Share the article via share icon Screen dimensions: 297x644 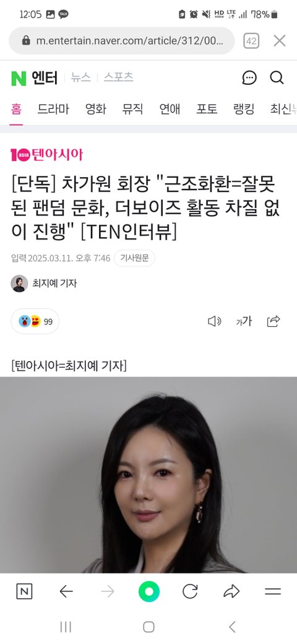[x=273, y=321]
